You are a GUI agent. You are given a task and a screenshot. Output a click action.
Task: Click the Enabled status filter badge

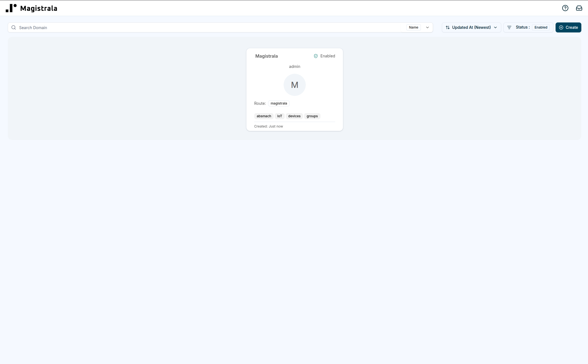[541, 27]
